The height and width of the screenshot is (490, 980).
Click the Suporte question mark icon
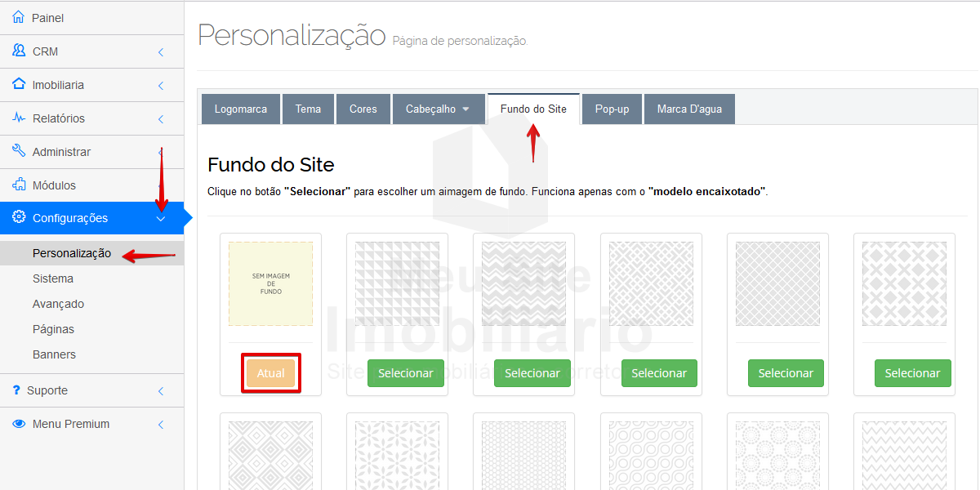click(16, 390)
